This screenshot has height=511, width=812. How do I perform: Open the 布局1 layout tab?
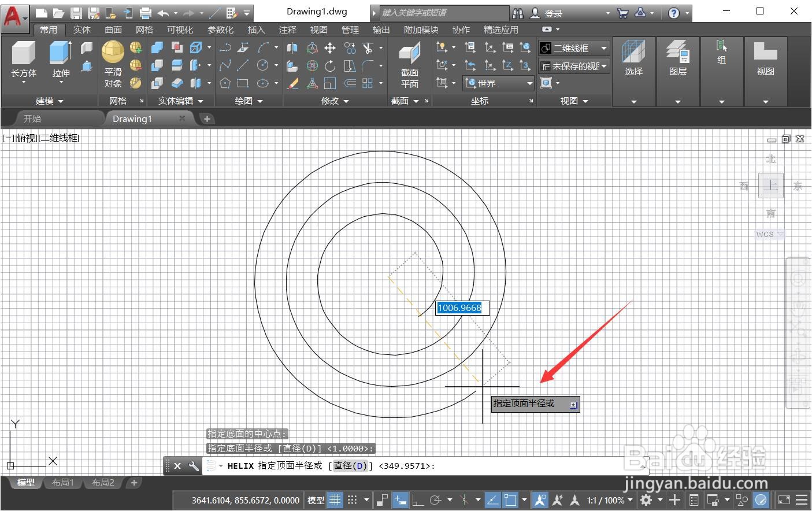coord(63,482)
